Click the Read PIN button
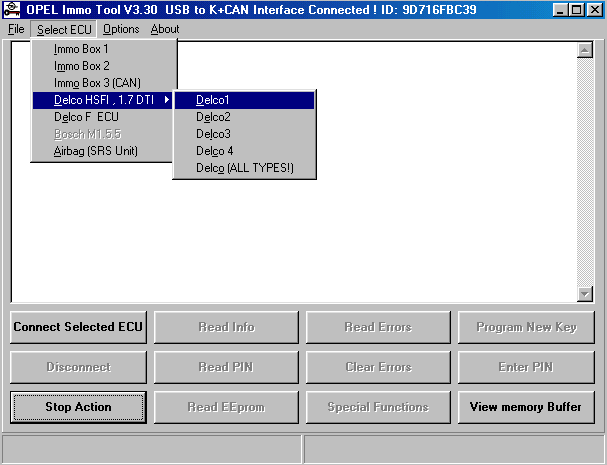 226,367
